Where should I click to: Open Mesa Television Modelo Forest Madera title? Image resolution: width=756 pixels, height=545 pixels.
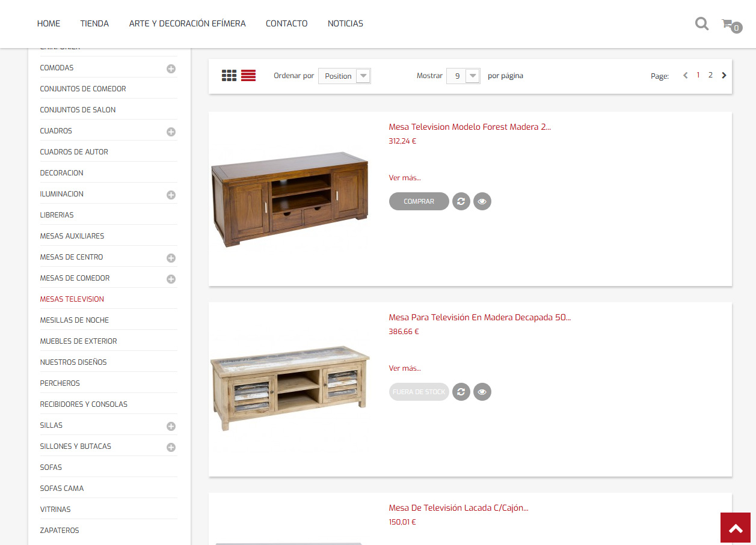470,127
